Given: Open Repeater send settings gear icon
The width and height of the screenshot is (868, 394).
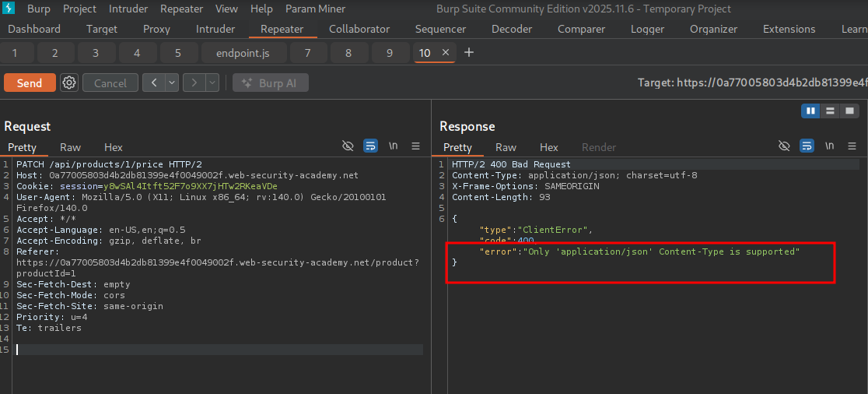Looking at the screenshot, I should (69, 83).
